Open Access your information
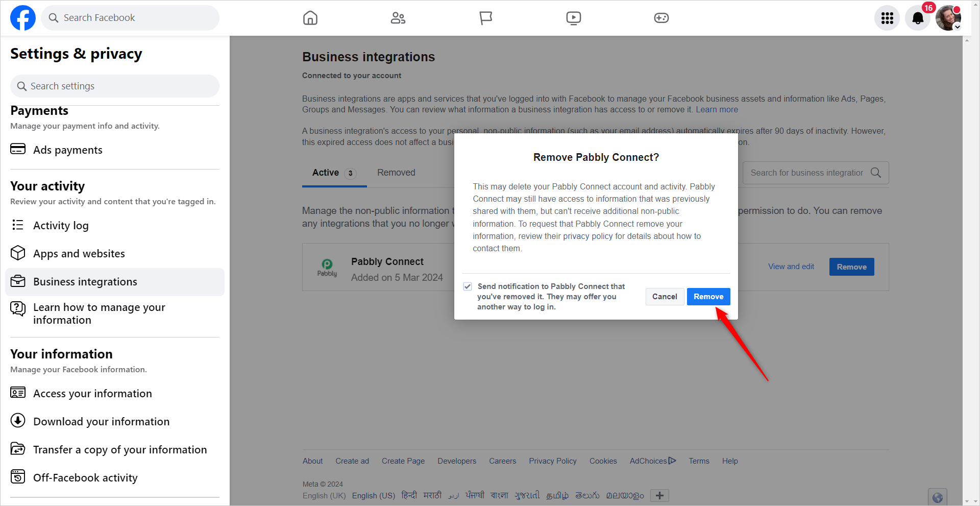980x506 pixels. click(x=115, y=393)
